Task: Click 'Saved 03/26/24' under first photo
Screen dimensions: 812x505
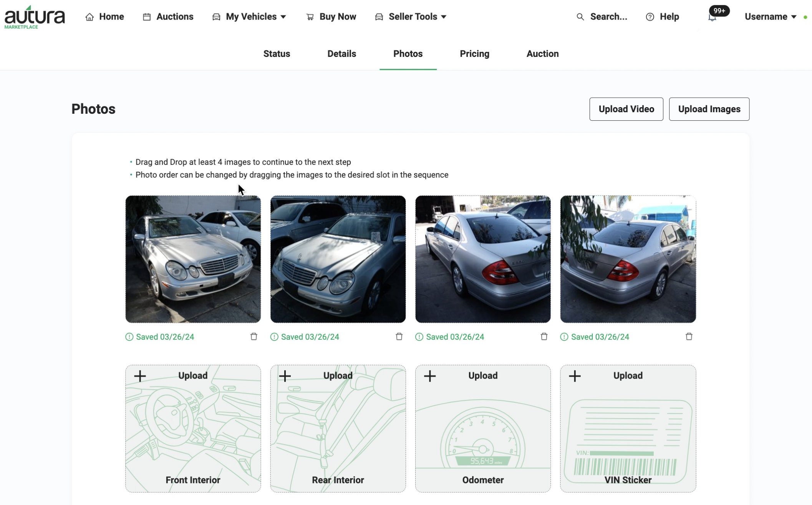Action: point(165,337)
